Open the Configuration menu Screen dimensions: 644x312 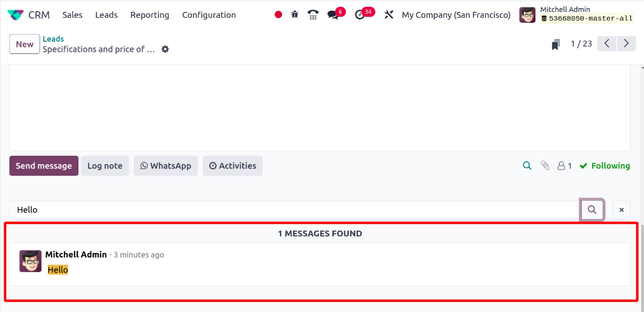tap(209, 15)
